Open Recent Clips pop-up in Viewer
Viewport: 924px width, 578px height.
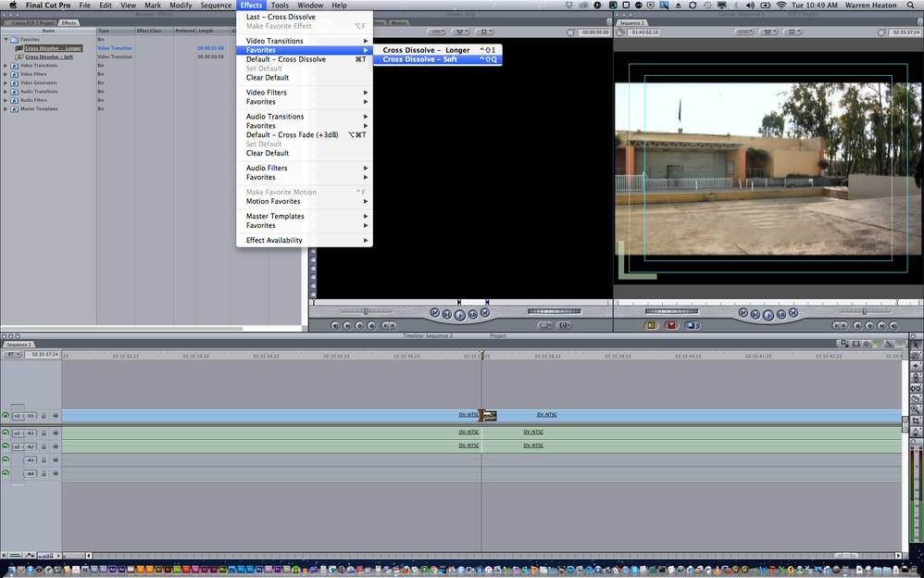tap(545, 325)
